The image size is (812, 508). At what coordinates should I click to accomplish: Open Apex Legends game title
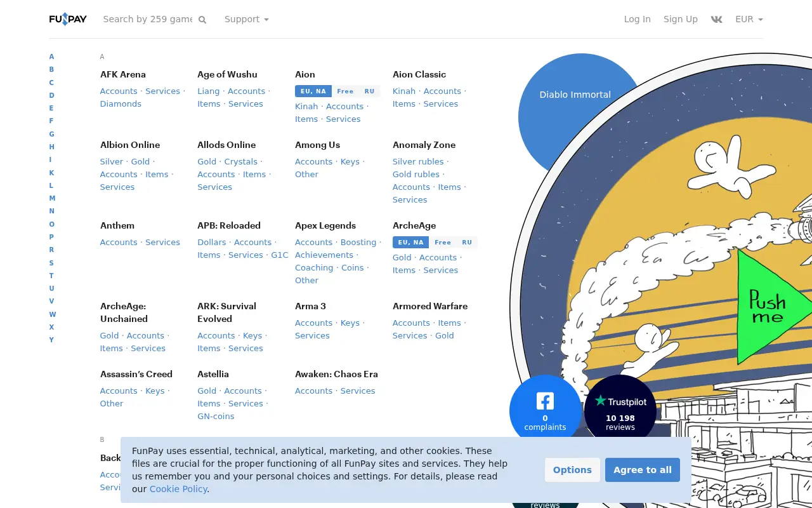pos(325,225)
